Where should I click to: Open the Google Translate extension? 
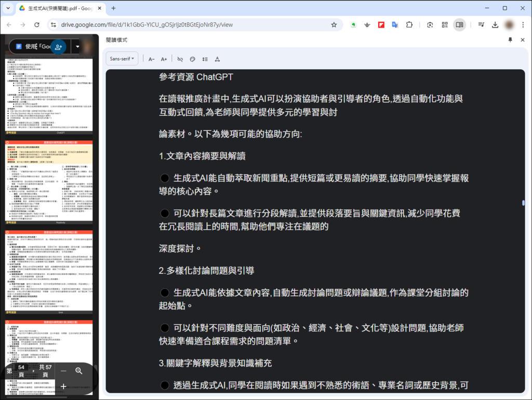coord(395,25)
